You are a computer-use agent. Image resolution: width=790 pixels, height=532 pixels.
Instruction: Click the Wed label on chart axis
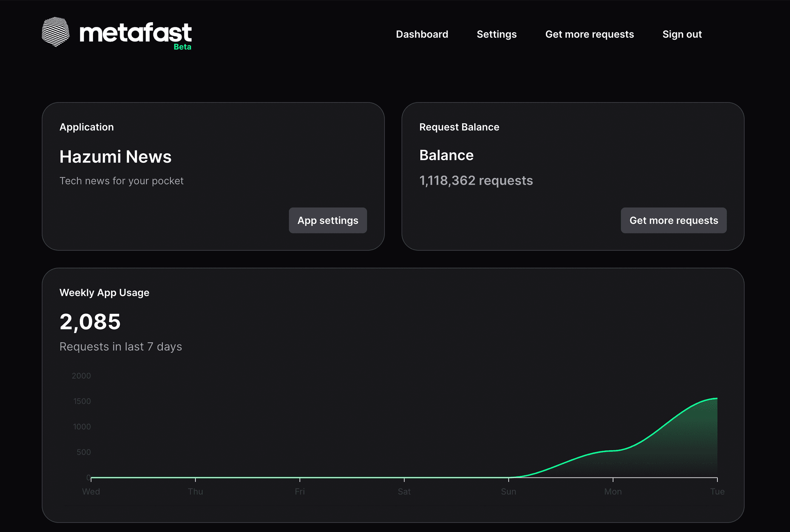point(91,492)
